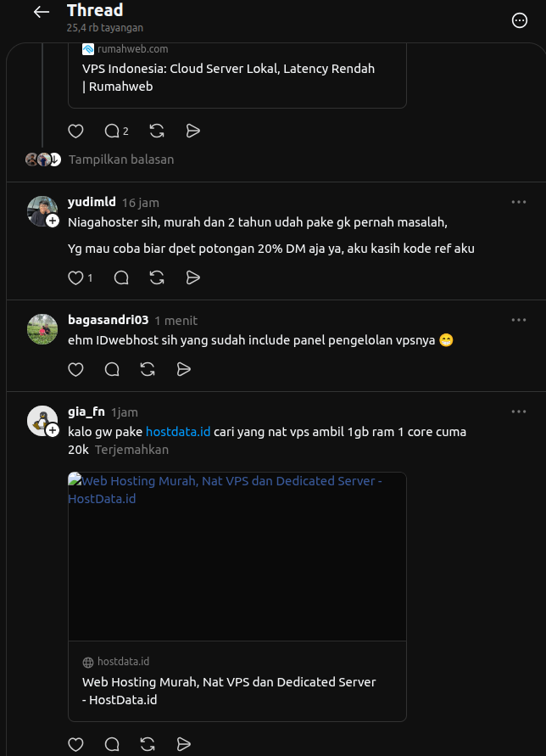Open the thread options circle menu
Viewport: 546px width, 756px height.
520,20
